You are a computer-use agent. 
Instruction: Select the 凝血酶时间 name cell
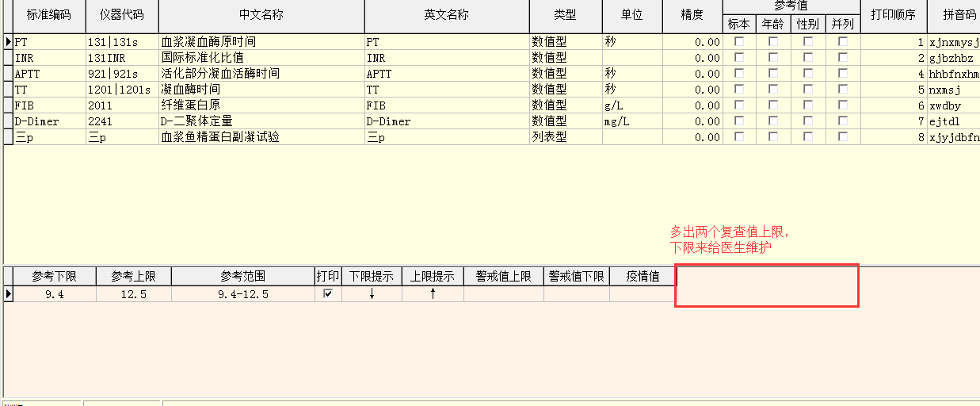(261, 89)
